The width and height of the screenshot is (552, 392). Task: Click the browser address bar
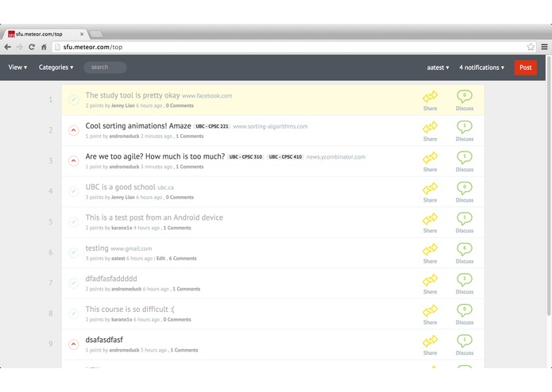(292, 47)
